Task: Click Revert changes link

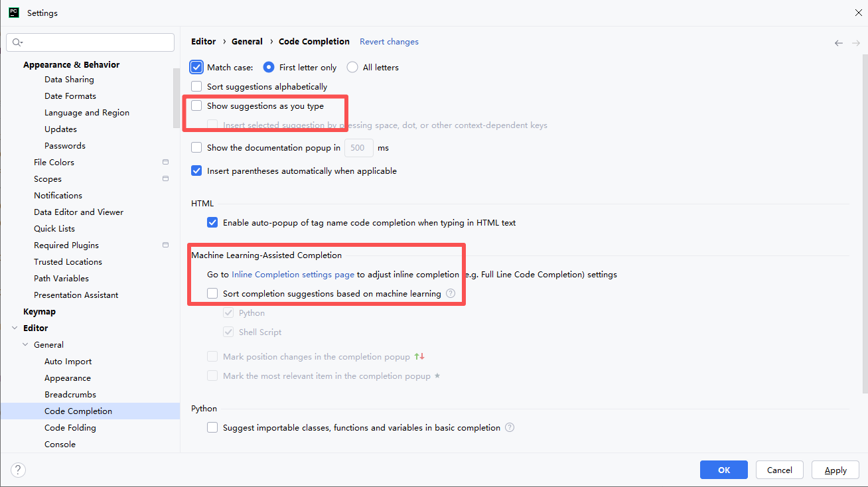Action: (x=389, y=41)
